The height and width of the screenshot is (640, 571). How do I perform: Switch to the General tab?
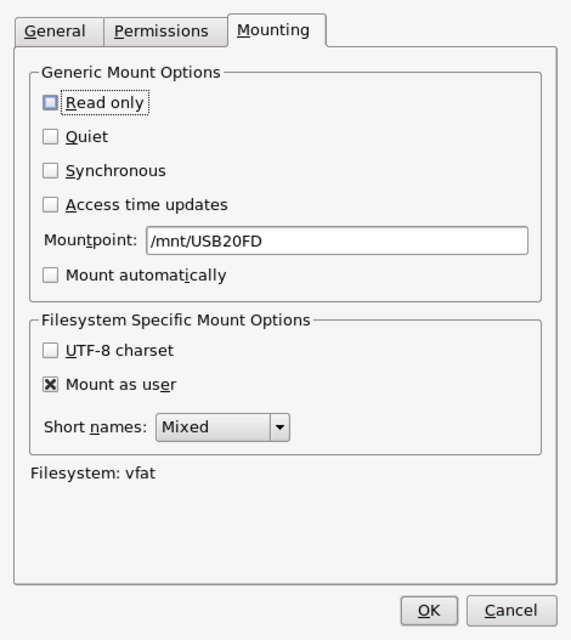coord(59,32)
